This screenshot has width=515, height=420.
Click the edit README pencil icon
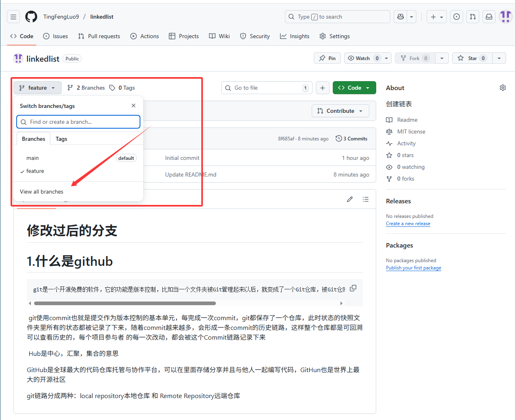point(350,199)
